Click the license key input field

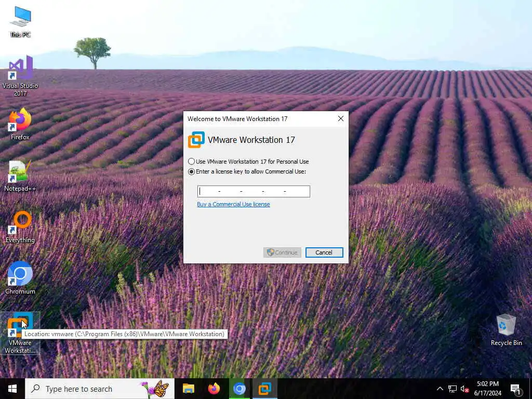254,191
